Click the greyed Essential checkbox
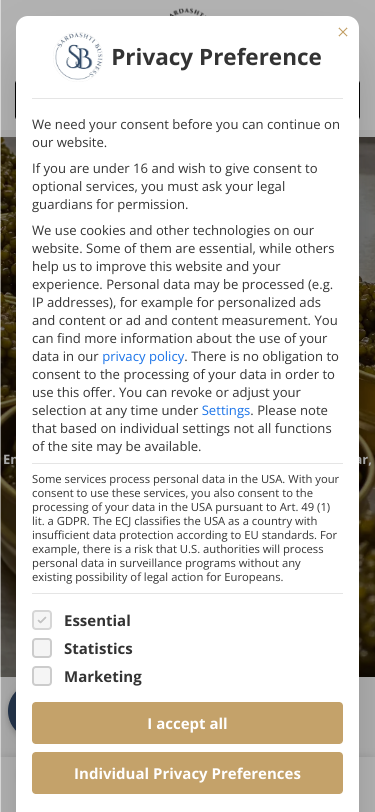 42,620
